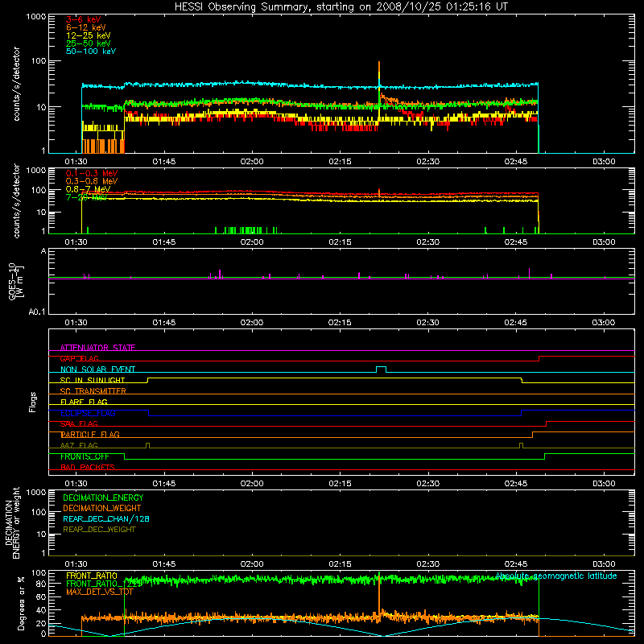Select the green FRONTS_OFF flag label
The image size is (644, 644).
point(85,456)
